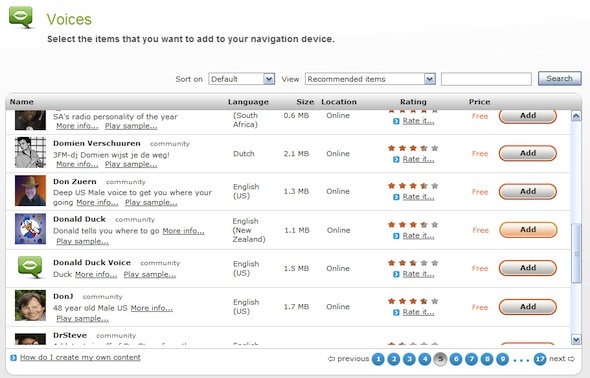Open the Sort on Default dropdown

pos(242,79)
